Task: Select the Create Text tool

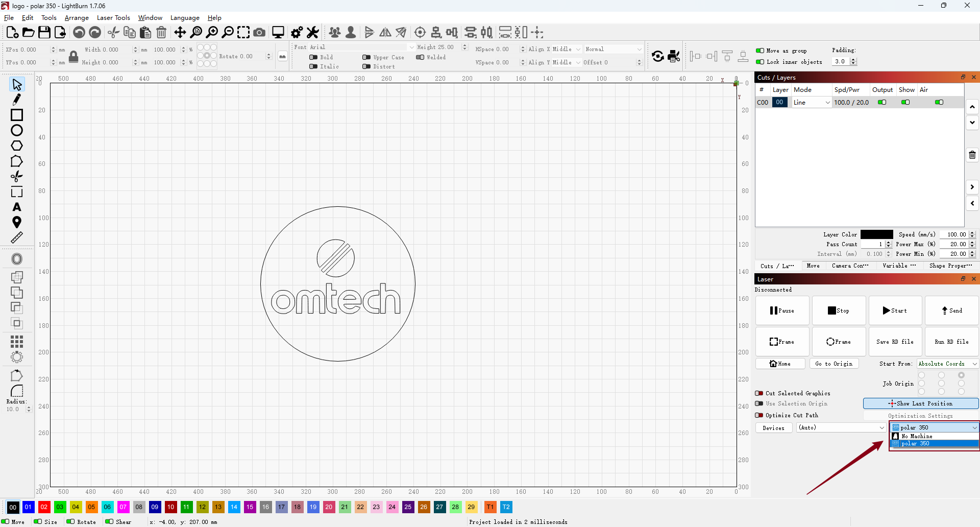Action: [17, 207]
